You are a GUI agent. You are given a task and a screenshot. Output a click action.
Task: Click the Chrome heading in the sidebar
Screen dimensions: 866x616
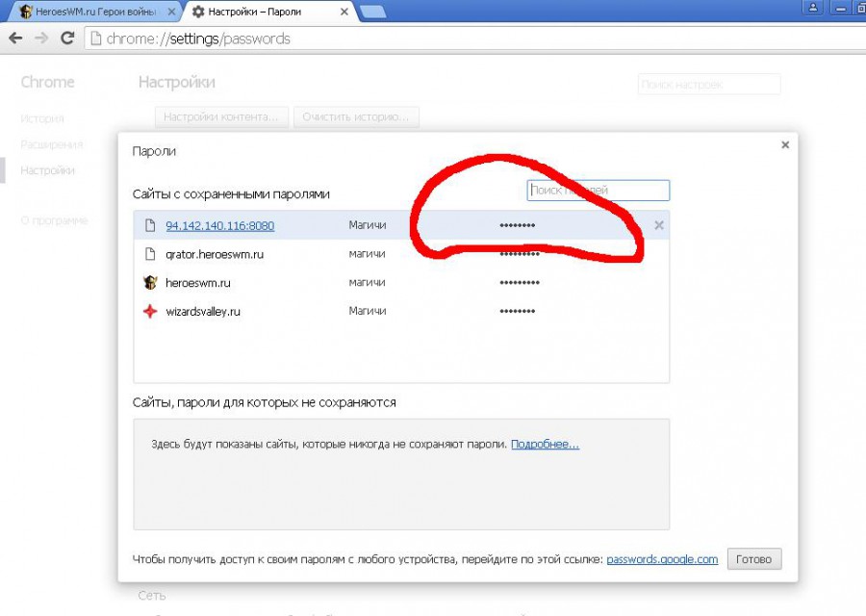coord(47,83)
